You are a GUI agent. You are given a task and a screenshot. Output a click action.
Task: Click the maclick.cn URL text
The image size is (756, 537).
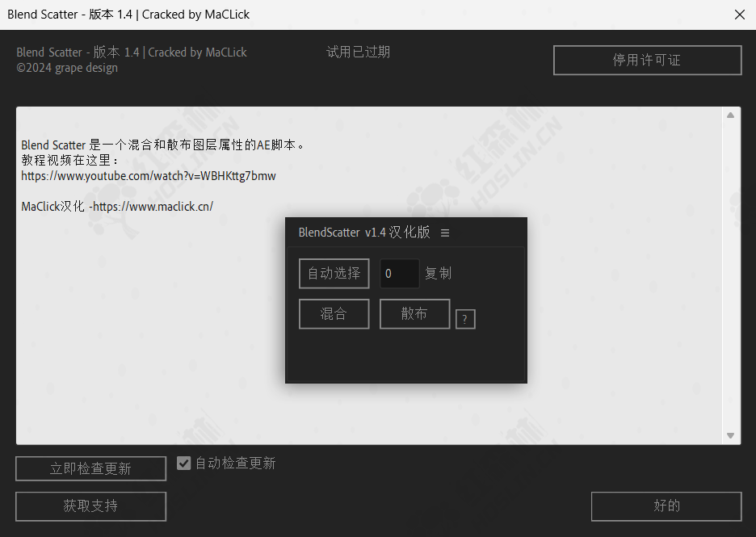pyautogui.click(x=153, y=207)
